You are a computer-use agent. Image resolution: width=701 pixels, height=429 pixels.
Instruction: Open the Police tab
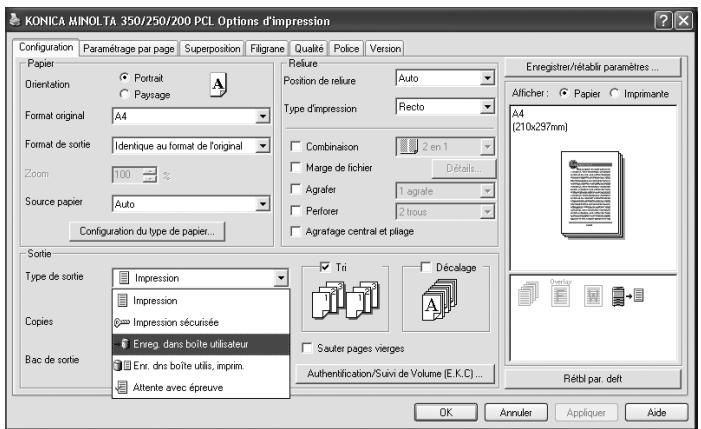pos(346,48)
